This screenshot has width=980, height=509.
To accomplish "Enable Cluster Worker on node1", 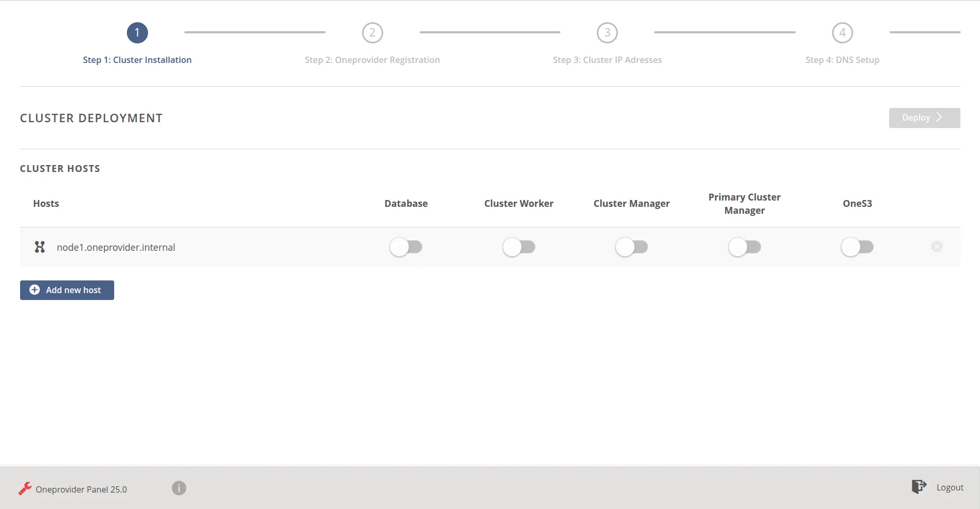I will coord(519,247).
